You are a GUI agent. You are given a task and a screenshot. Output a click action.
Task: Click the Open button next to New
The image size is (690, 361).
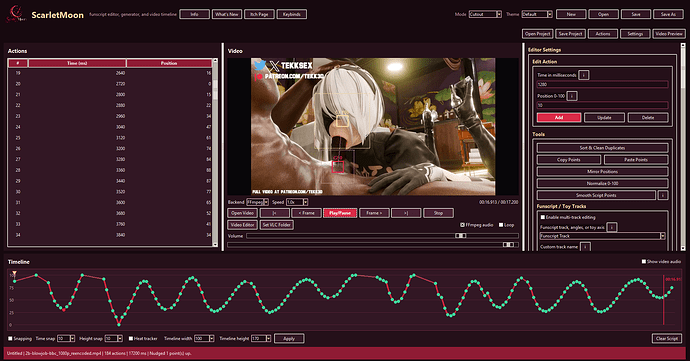(x=603, y=14)
